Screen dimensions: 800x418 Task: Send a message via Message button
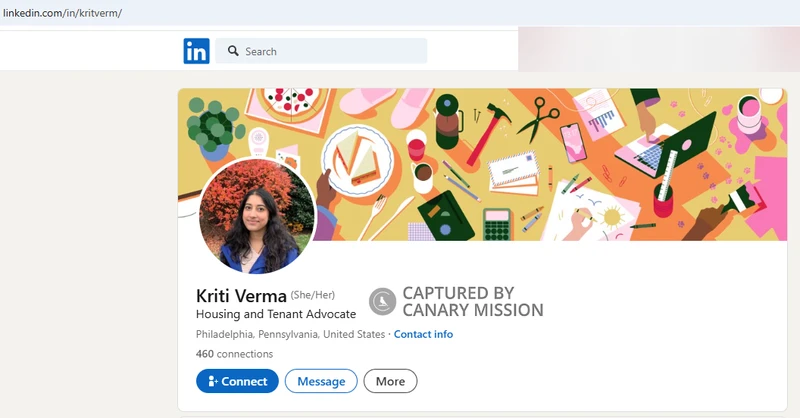(321, 381)
